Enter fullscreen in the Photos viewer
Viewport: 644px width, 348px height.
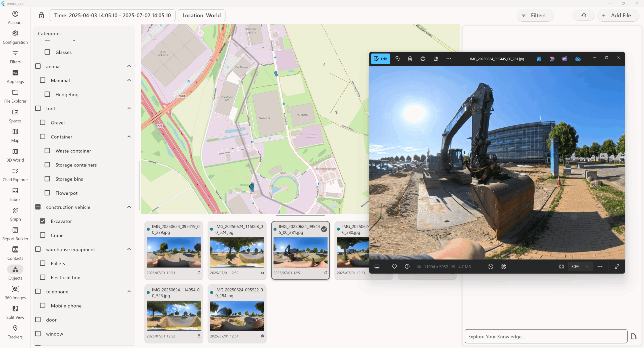coord(617,267)
